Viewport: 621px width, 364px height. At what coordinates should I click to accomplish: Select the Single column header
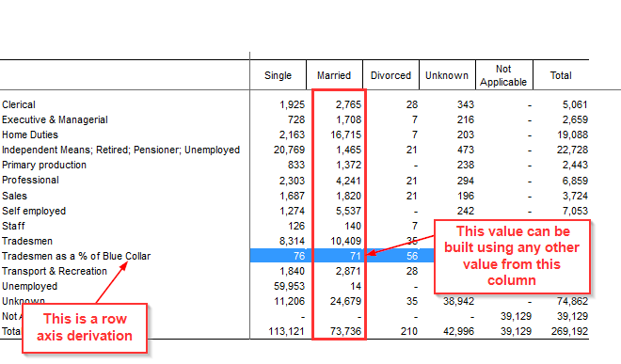click(x=278, y=75)
